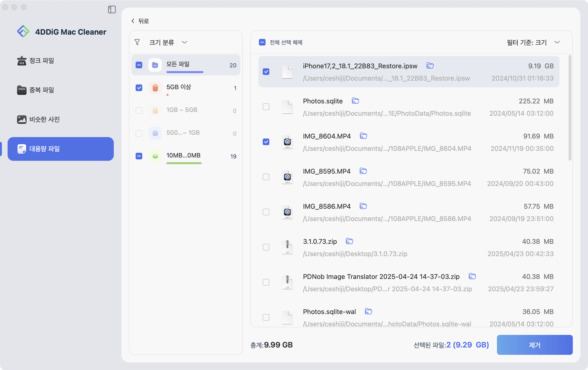Open folder location of iPhone17 Restore.ipsw file
588x370 pixels.
pyautogui.click(x=430, y=66)
